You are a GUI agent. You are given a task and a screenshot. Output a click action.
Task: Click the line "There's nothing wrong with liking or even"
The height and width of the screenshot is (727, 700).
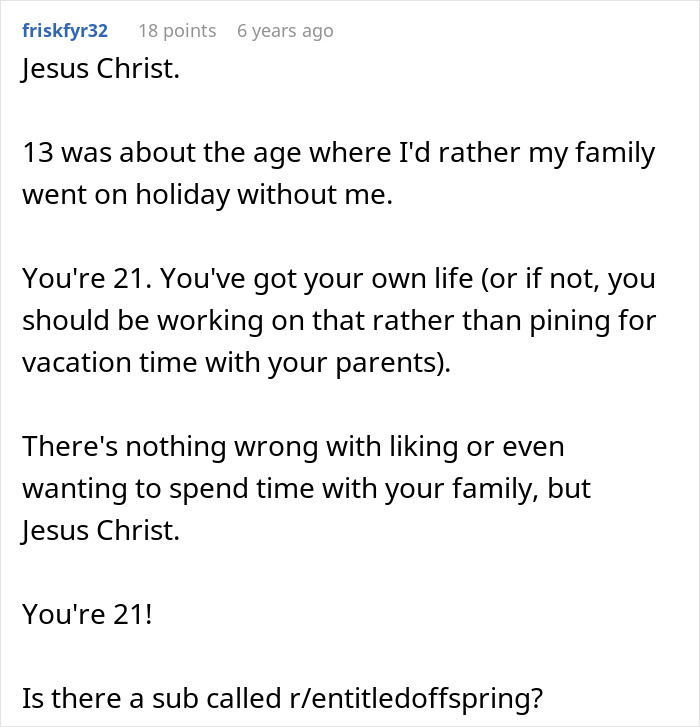point(293,447)
